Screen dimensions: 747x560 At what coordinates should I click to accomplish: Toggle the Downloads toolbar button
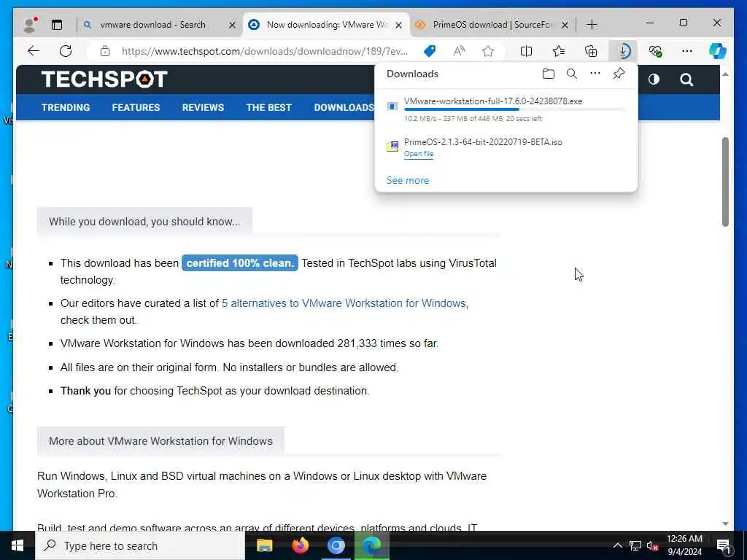tap(623, 51)
